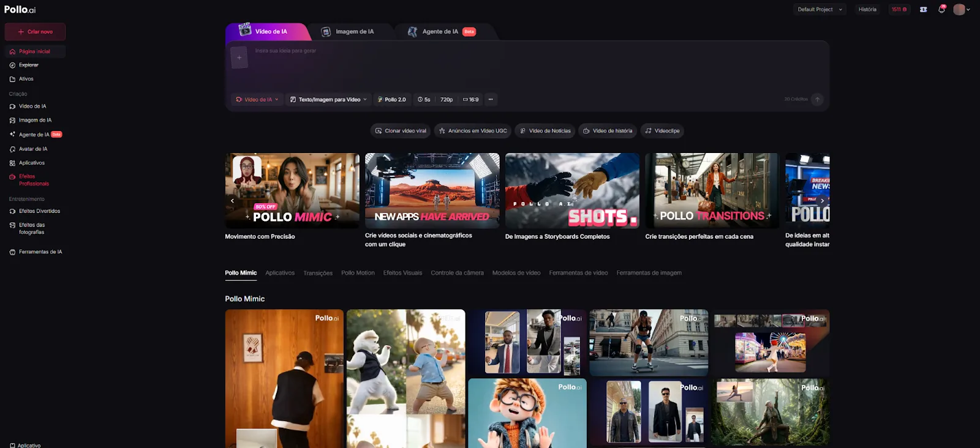Open Avatar de IA in sidebar
Screen dimensions: 980x448
coord(32,149)
